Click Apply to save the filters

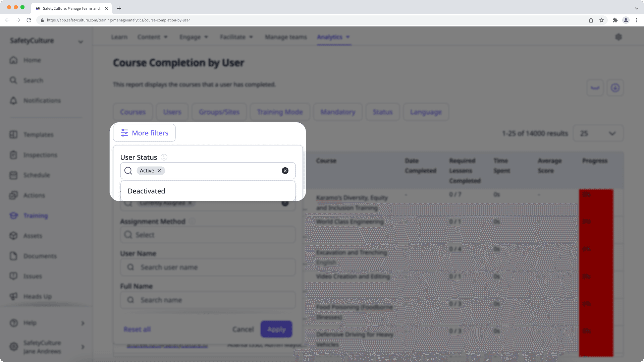(x=276, y=329)
